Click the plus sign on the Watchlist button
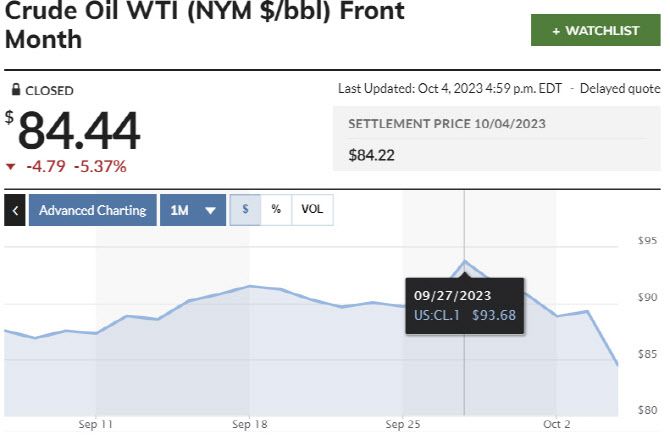Image resolution: width=670 pixels, height=448 pixels. coord(556,31)
